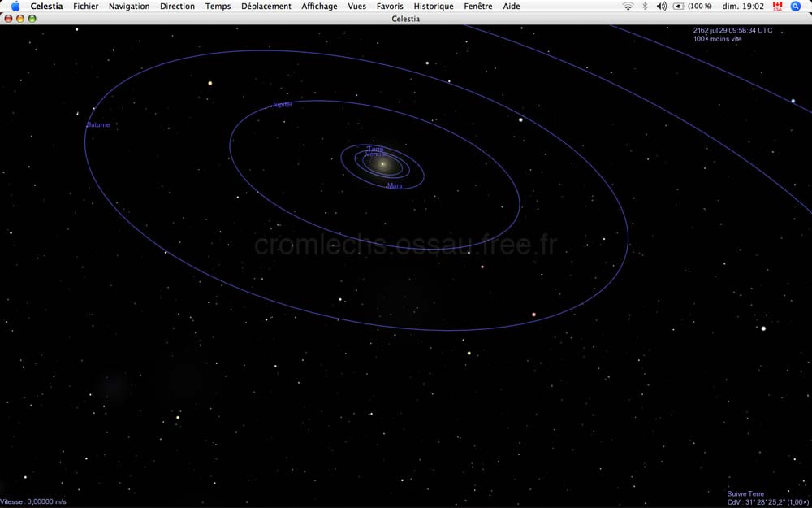
Task: Click the clock showing dim. 19:02
Action: tap(743, 7)
